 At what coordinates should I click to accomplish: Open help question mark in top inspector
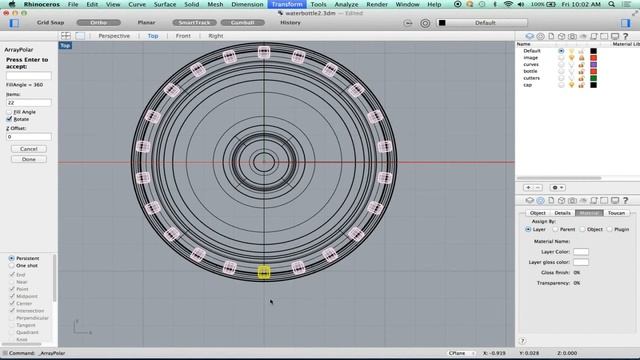coord(625,36)
